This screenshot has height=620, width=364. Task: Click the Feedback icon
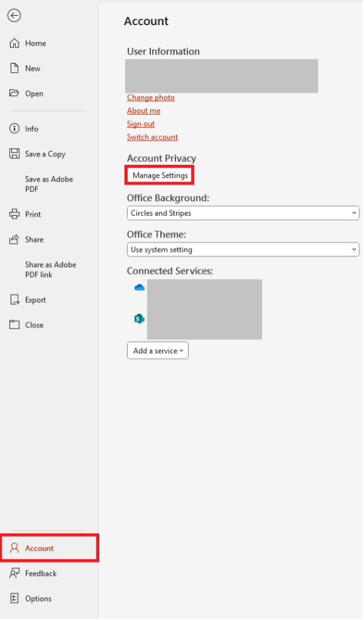(x=14, y=573)
